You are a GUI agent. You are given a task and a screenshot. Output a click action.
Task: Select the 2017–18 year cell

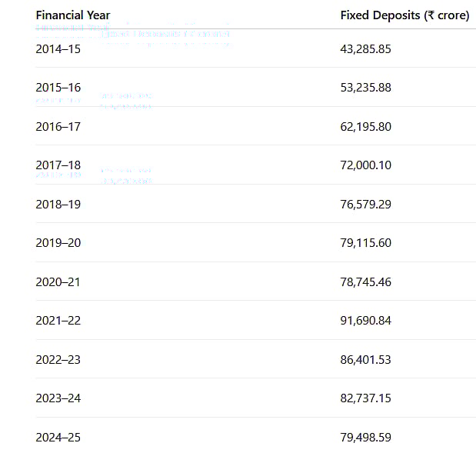[58, 165]
